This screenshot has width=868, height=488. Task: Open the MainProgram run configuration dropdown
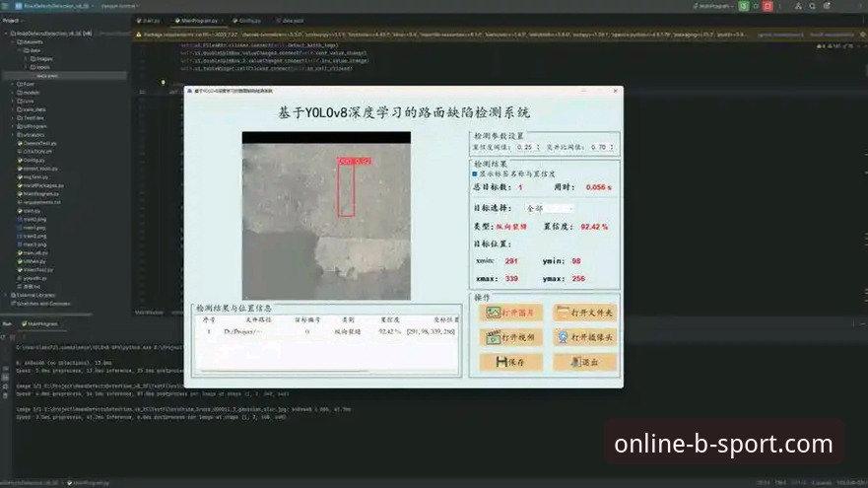pyautogui.click(x=714, y=6)
